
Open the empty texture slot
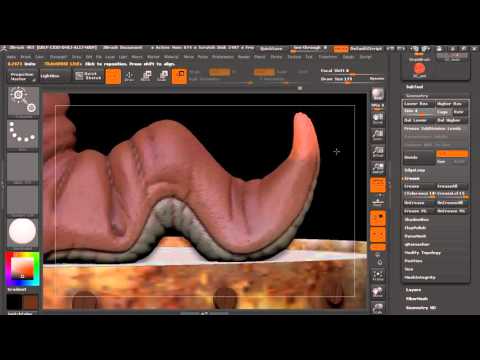click(23, 199)
